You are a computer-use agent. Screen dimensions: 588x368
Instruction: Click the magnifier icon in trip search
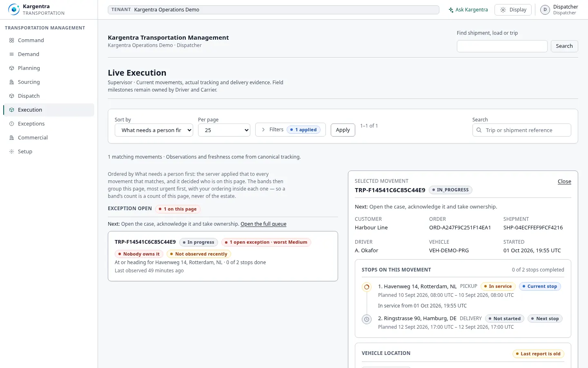coord(479,130)
